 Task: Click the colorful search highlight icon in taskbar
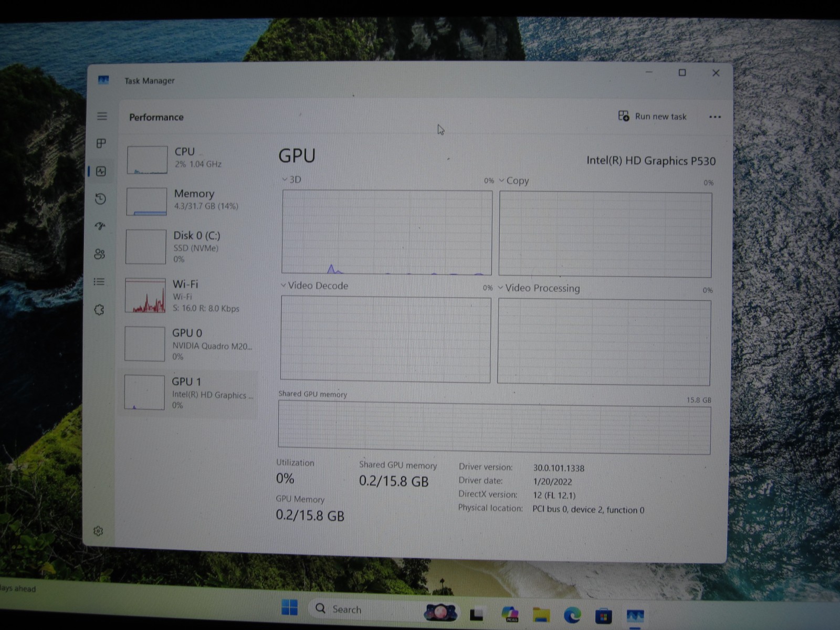pos(440,612)
